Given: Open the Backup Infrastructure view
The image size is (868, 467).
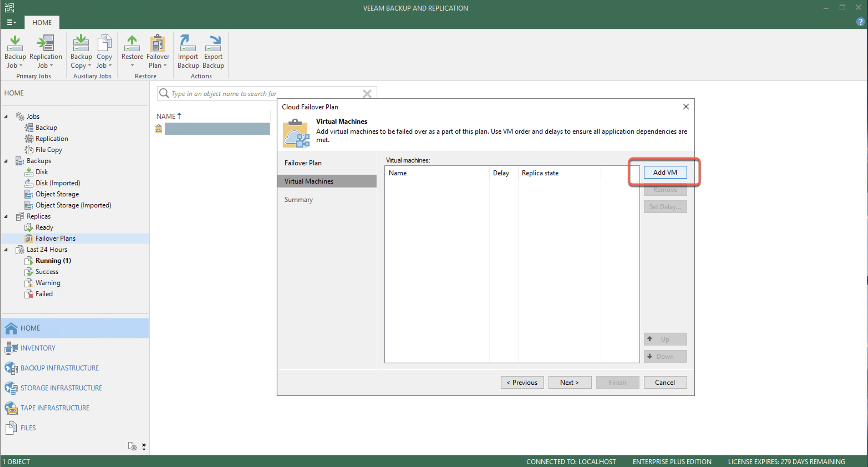Looking at the screenshot, I should [59, 368].
